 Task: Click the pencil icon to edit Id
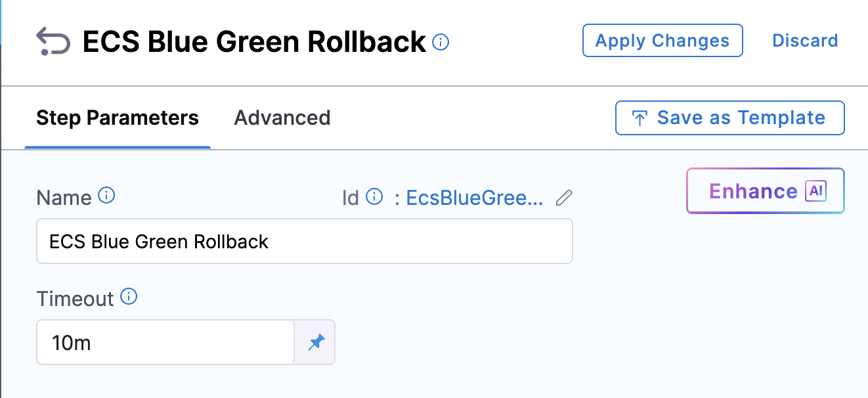pyautogui.click(x=564, y=197)
